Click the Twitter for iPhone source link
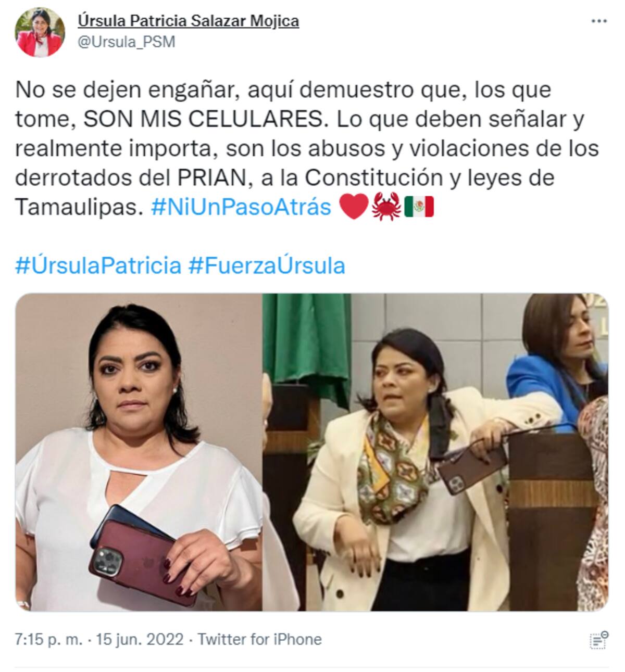The height and width of the screenshot is (672, 625). click(x=260, y=639)
